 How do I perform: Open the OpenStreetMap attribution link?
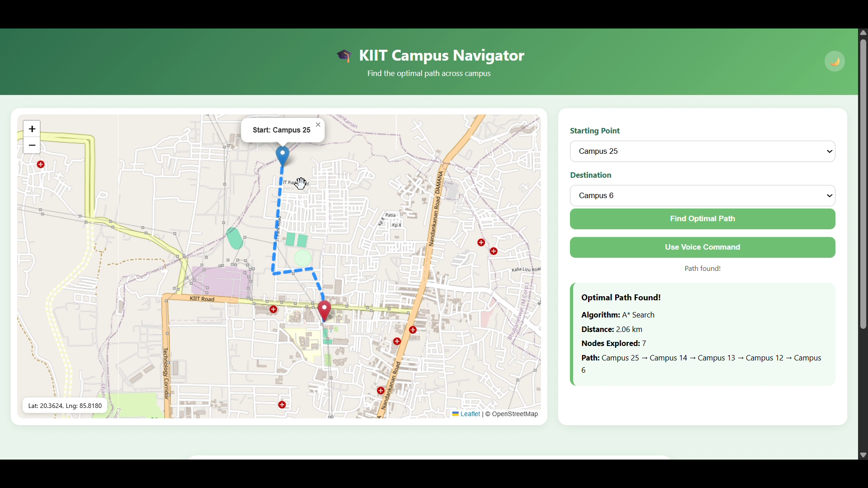516,414
